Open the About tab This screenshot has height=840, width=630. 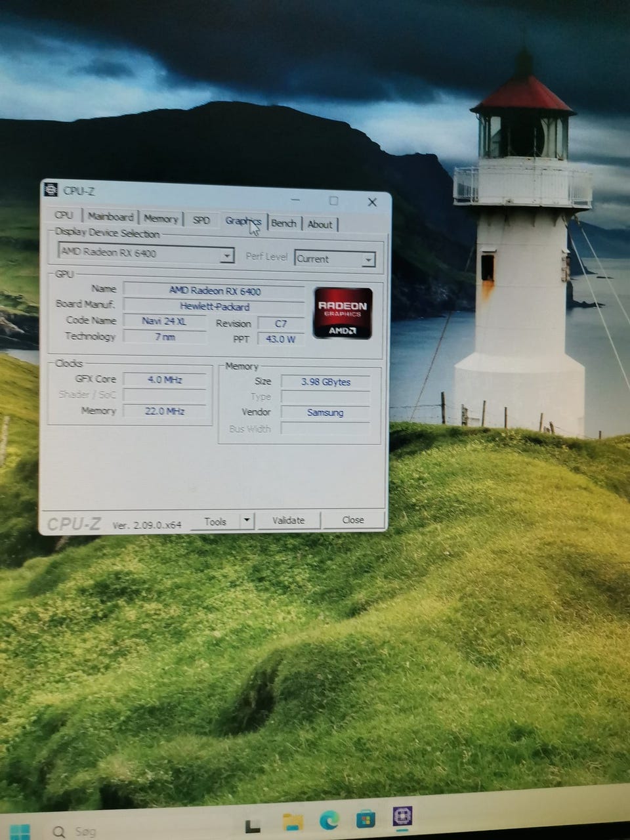click(320, 224)
